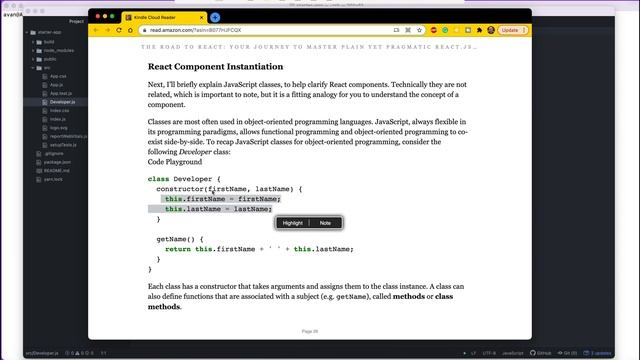Choose Highlight in the selection popup
The height and width of the screenshot is (360, 640).
293,223
